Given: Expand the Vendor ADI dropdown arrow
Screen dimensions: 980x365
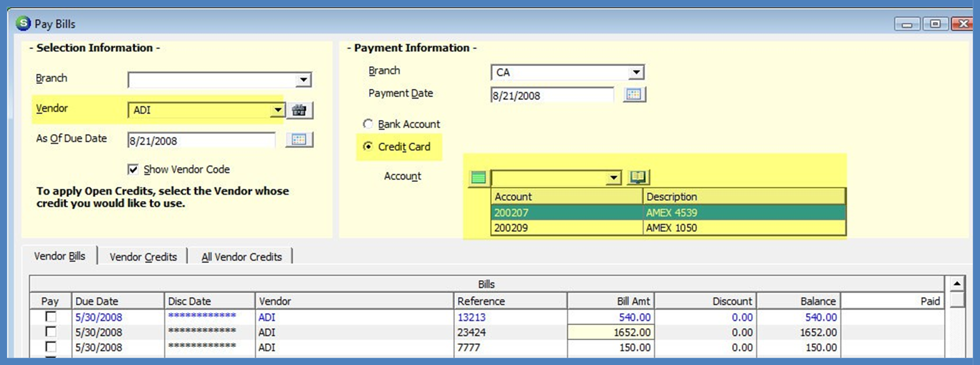Looking at the screenshot, I should point(278,110).
